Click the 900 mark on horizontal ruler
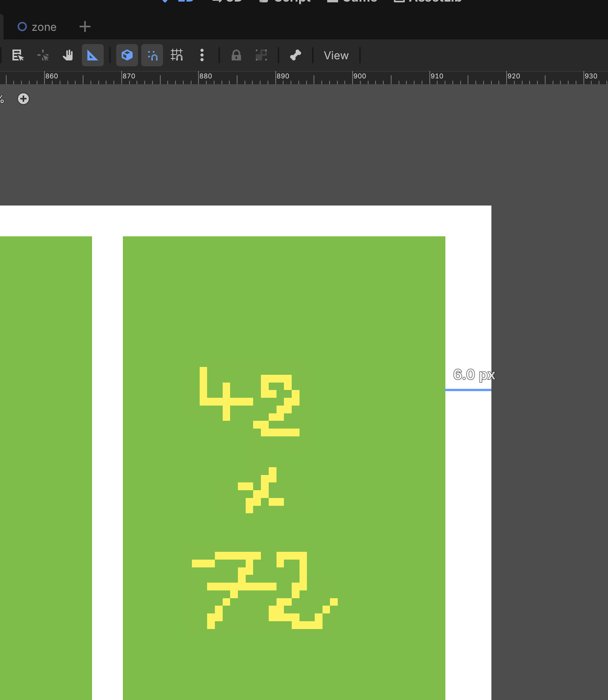Image resolution: width=608 pixels, height=700 pixels. (x=359, y=76)
